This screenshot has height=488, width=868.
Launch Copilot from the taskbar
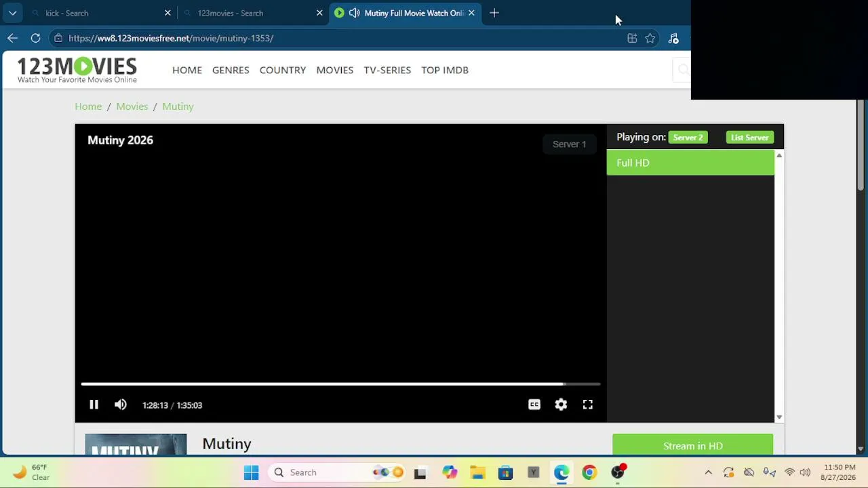[x=450, y=472]
